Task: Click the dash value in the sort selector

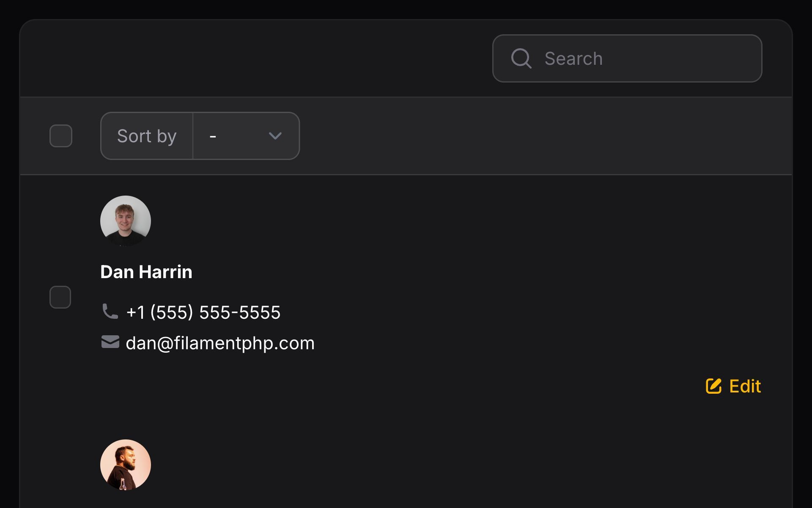Action: 213,136
